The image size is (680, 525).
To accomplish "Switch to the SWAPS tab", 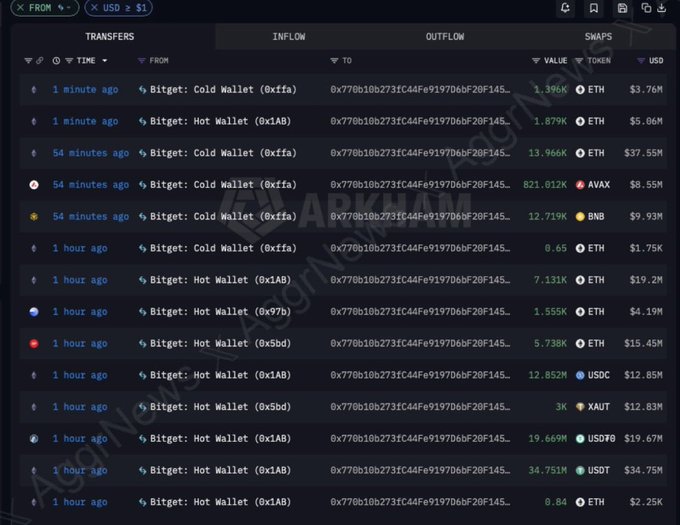I will coord(598,37).
